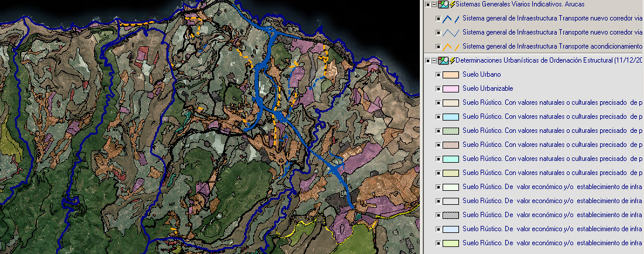Click the map icon of Determinaciones Urbanísticas
The height and width of the screenshot is (254, 644).
443,61
